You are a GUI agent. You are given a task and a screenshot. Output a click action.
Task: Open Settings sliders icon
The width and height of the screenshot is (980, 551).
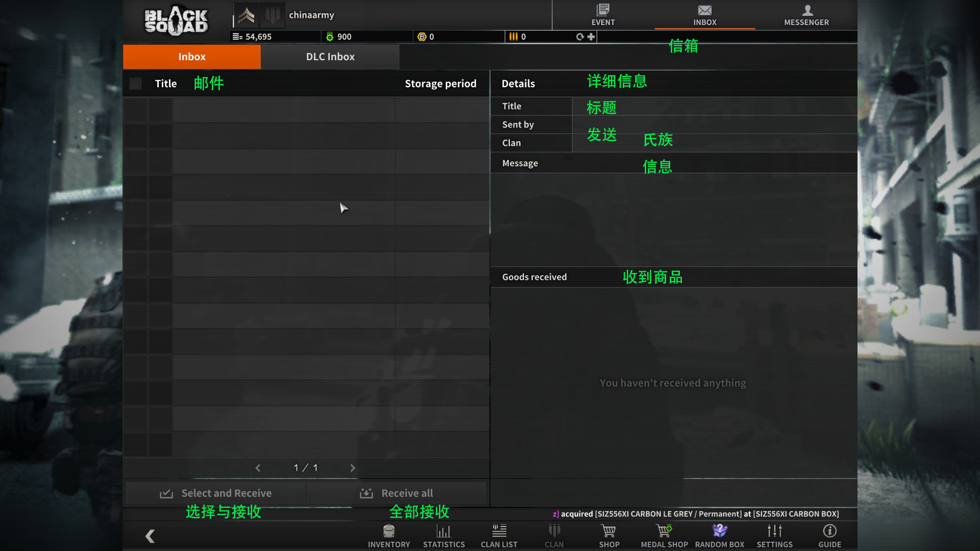coord(774,531)
